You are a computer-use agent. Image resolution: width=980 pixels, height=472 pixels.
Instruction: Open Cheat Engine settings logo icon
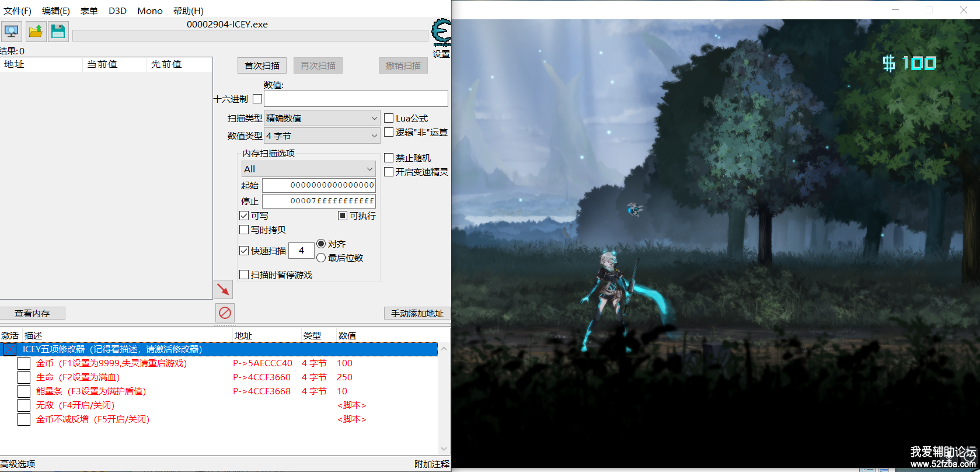(441, 32)
